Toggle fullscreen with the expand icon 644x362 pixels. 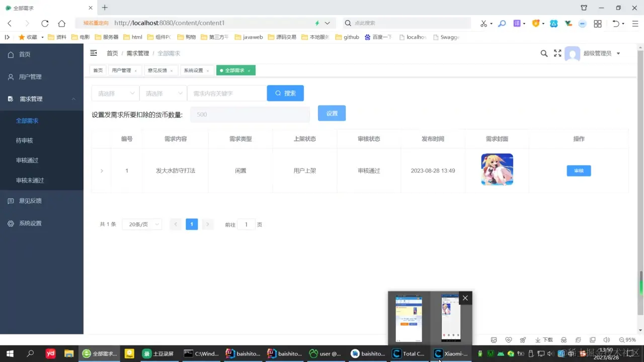click(x=557, y=53)
